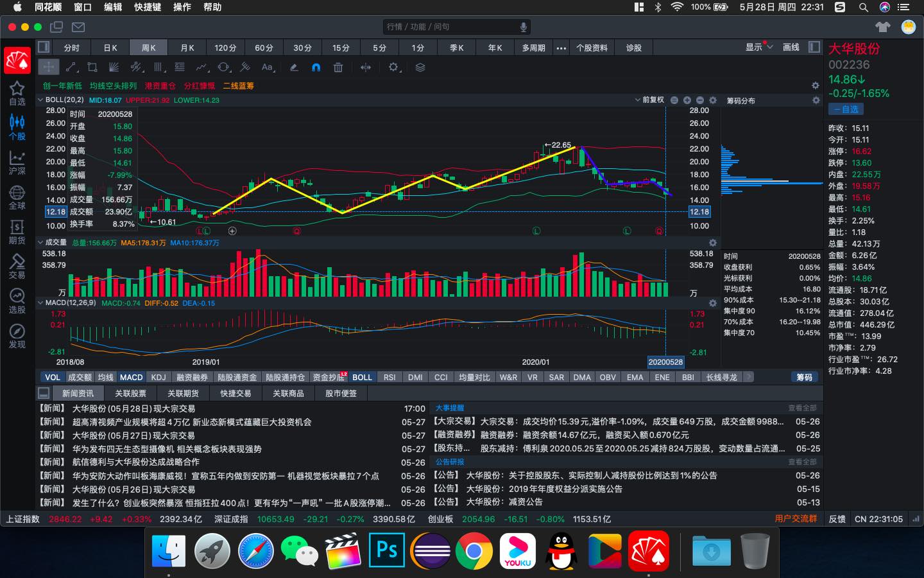The width and height of the screenshot is (924, 578).
Task: Toggle the RSI indicator
Action: point(389,377)
